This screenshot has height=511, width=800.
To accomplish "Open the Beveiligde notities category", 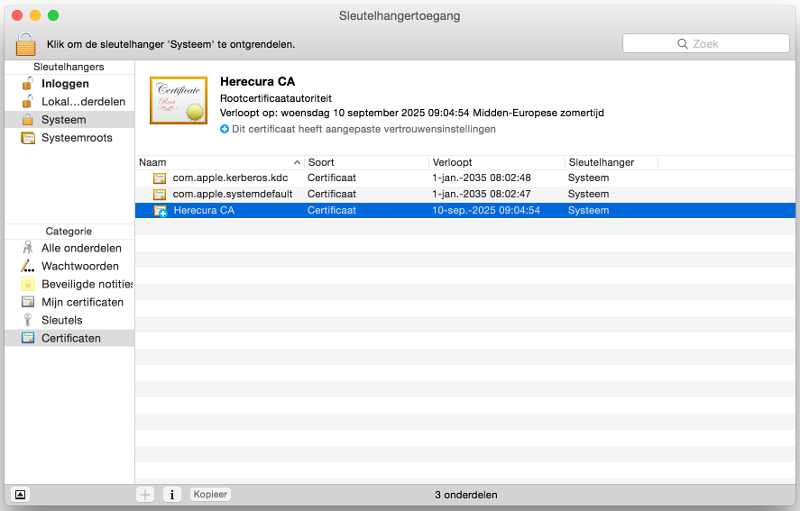I will tap(86, 284).
